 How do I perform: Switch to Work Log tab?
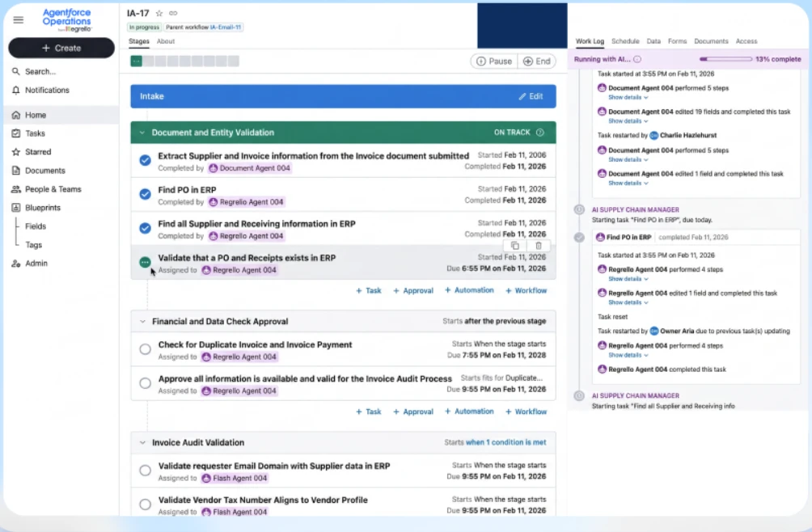(590, 41)
